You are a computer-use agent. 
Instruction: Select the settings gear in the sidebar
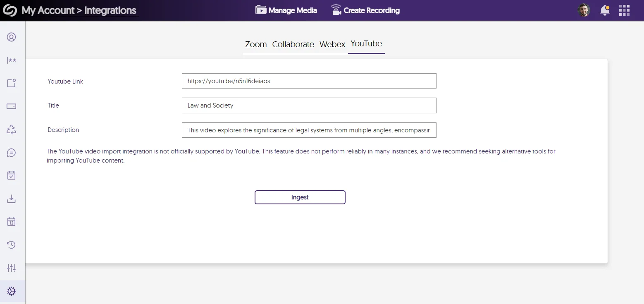point(12,291)
